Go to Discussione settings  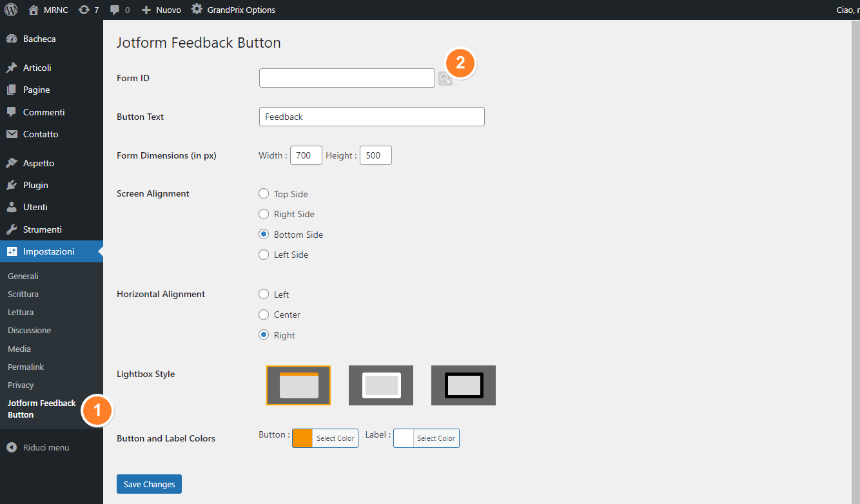click(29, 330)
